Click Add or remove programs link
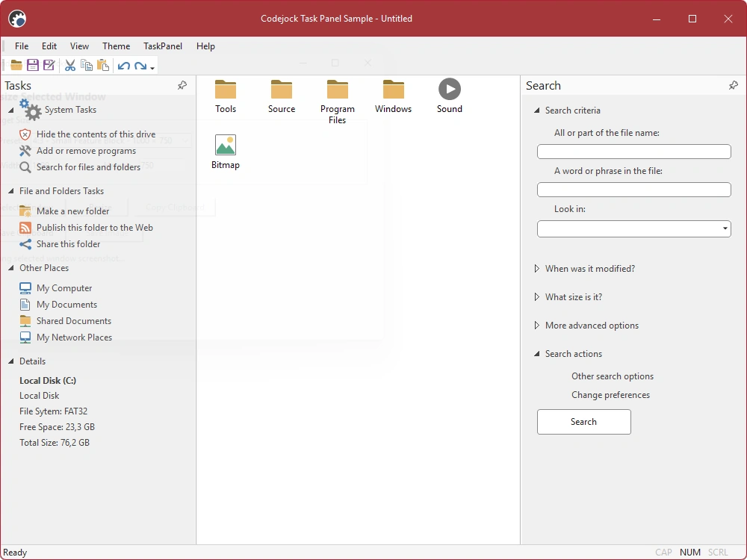The width and height of the screenshot is (747, 560). (x=86, y=151)
